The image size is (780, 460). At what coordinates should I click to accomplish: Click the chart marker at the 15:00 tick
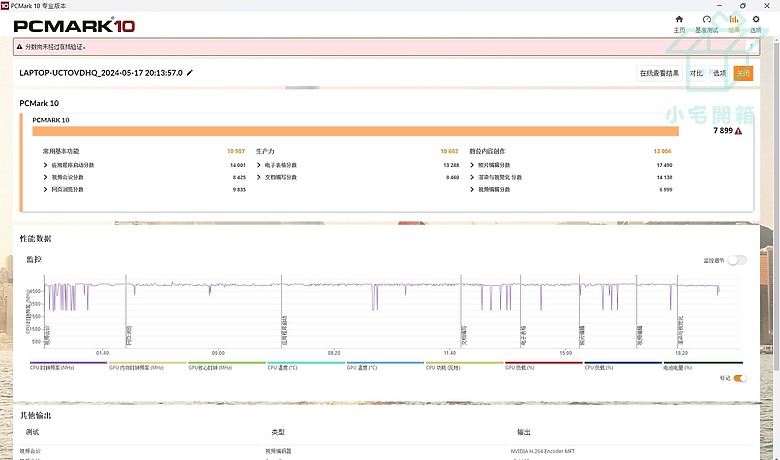click(565, 353)
